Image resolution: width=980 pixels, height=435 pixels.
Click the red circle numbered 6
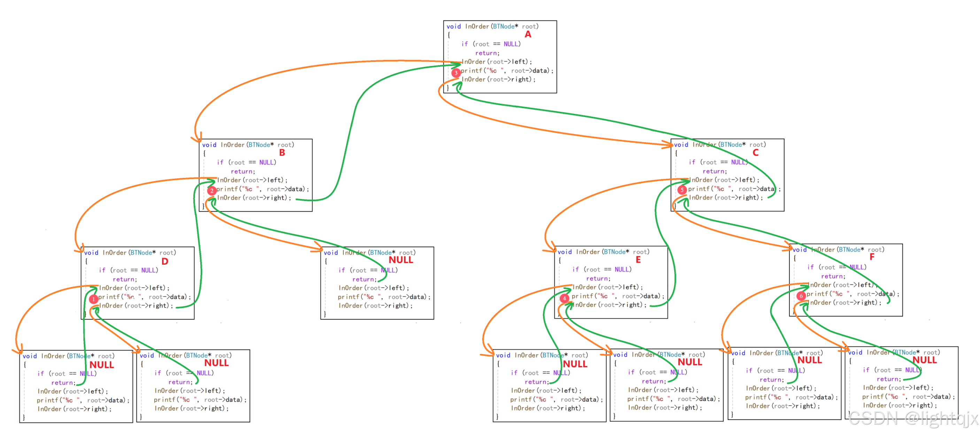(x=801, y=295)
